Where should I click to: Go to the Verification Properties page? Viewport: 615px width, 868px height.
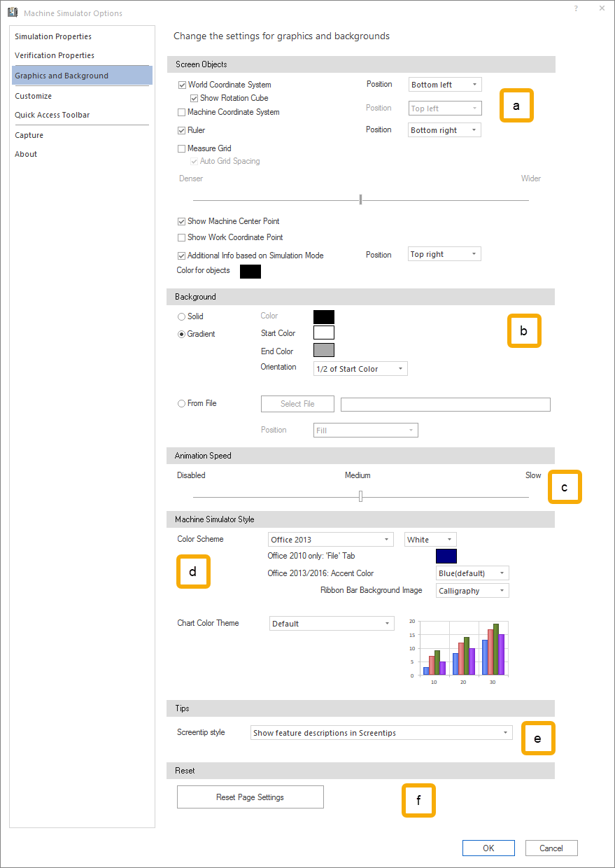coord(55,55)
